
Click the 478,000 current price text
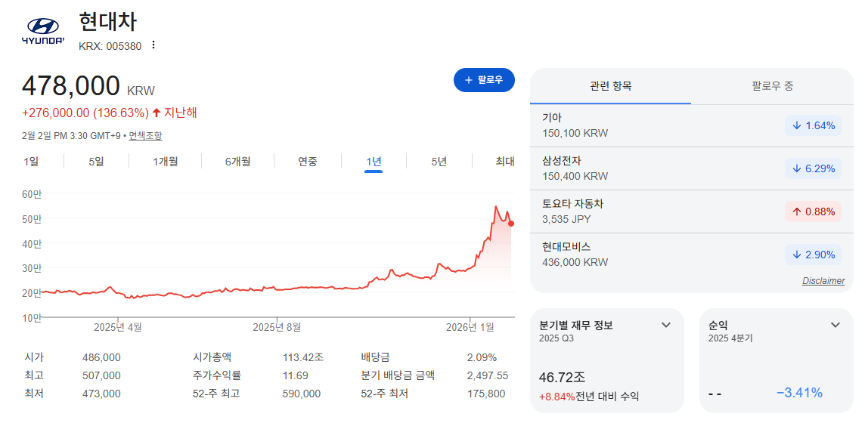(71, 85)
